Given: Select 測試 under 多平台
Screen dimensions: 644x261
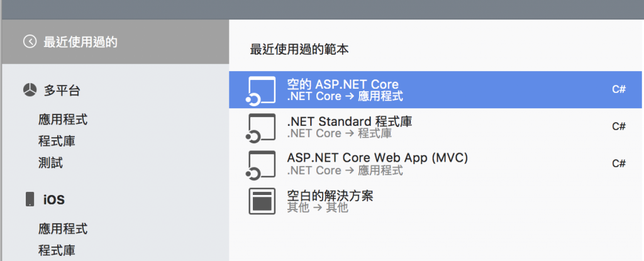Looking at the screenshot, I should pos(50,163).
